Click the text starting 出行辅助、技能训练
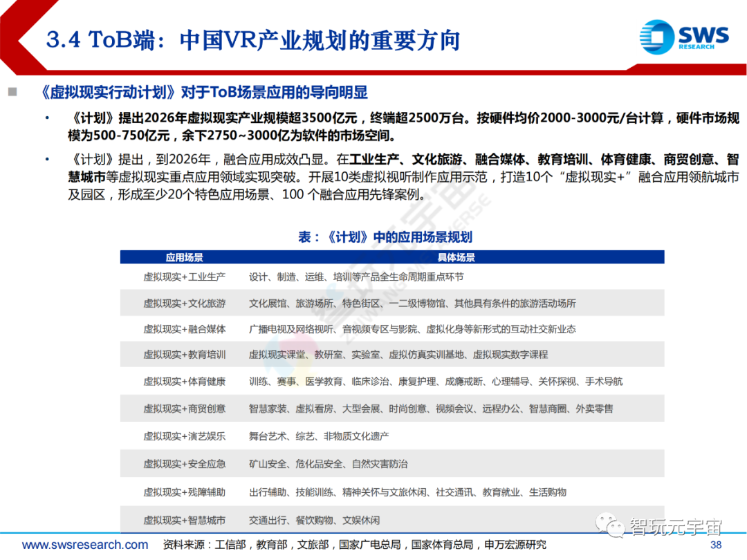The width and height of the screenshot is (747, 560). 408,492
